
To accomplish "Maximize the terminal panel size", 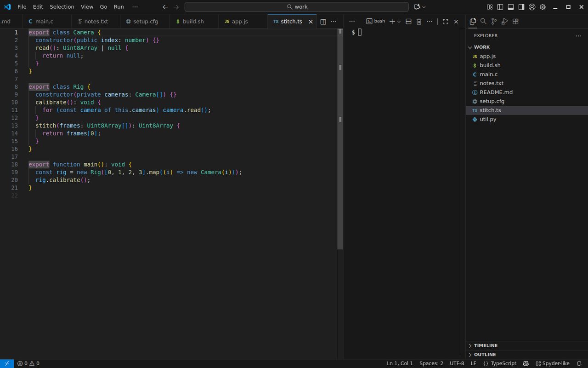I will pyautogui.click(x=445, y=22).
